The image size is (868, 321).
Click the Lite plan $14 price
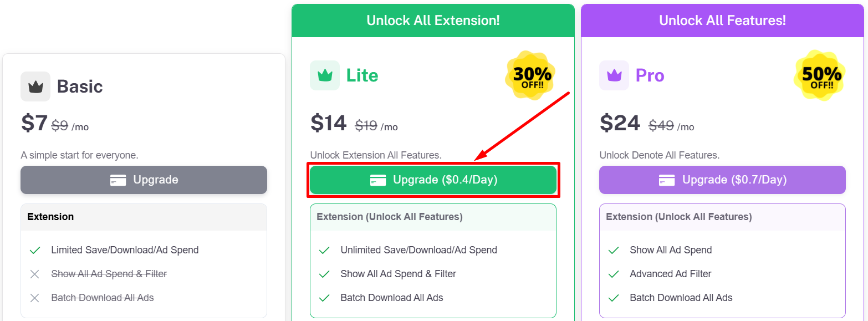tap(329, 123)
